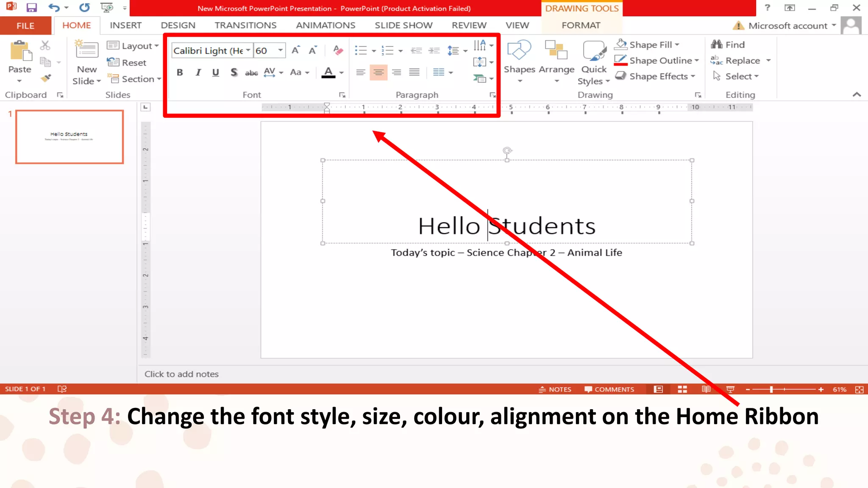Click the Clear All Formatting eraser icon
Viewport: 868px width, 488px height.
pyautogui.click(x=338, y=50)
